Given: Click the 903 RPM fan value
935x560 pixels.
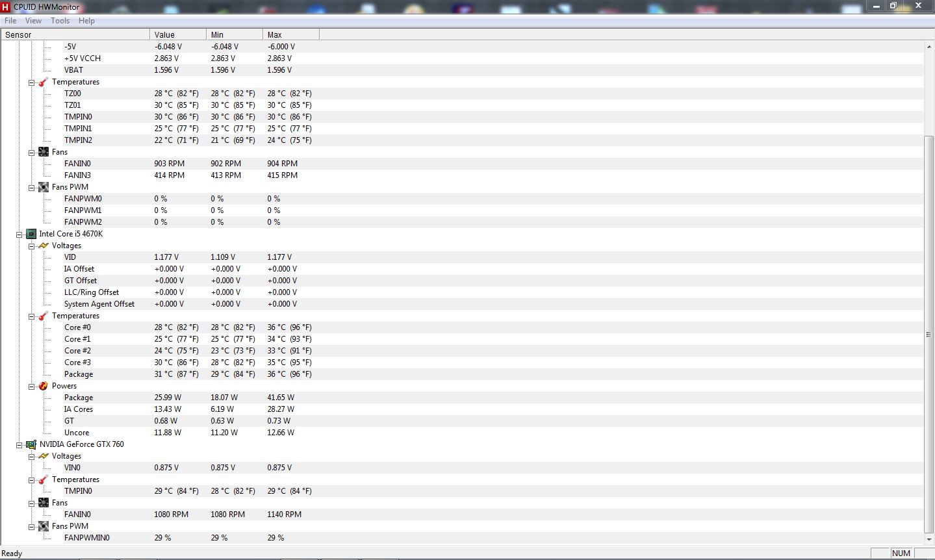Looking at the screenshot, I should [x=170, y=164].
